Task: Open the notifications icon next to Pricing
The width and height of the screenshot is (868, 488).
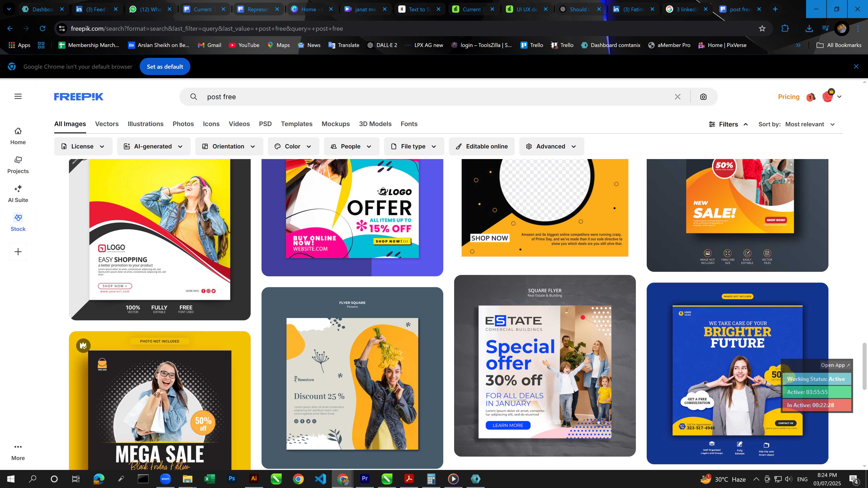Action: (810, 97)
